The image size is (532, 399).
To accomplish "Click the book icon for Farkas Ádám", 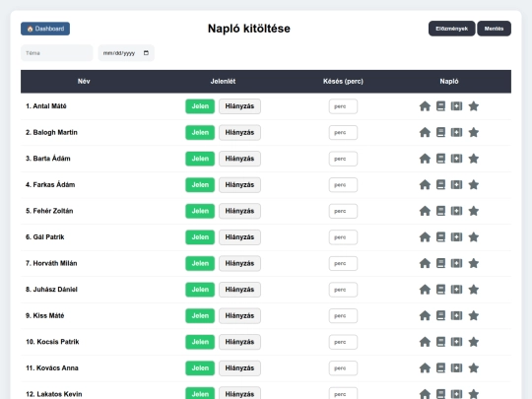I will click(x=440, y=184).
